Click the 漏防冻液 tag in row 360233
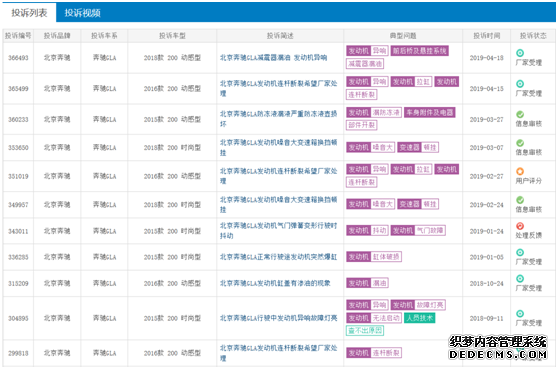Screen dimensions: 558x369 pyautogui.click(x=386, y=113)
